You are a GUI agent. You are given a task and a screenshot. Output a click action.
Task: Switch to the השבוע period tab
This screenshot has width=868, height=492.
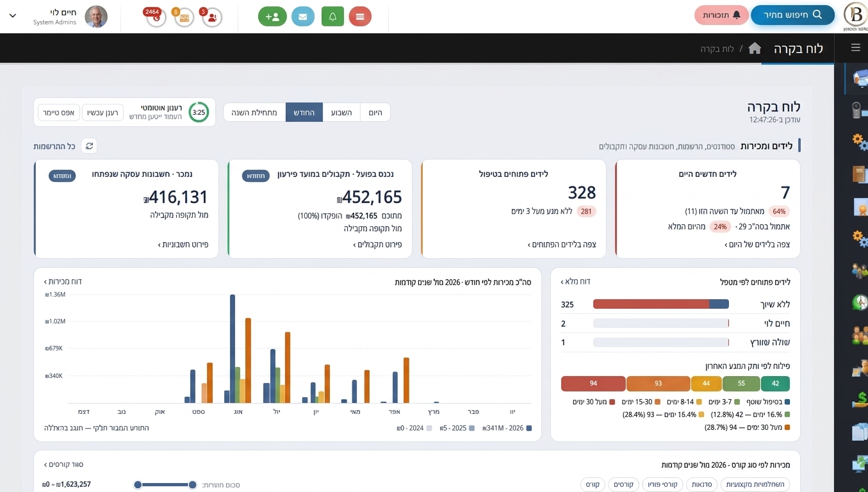(341, 112)
